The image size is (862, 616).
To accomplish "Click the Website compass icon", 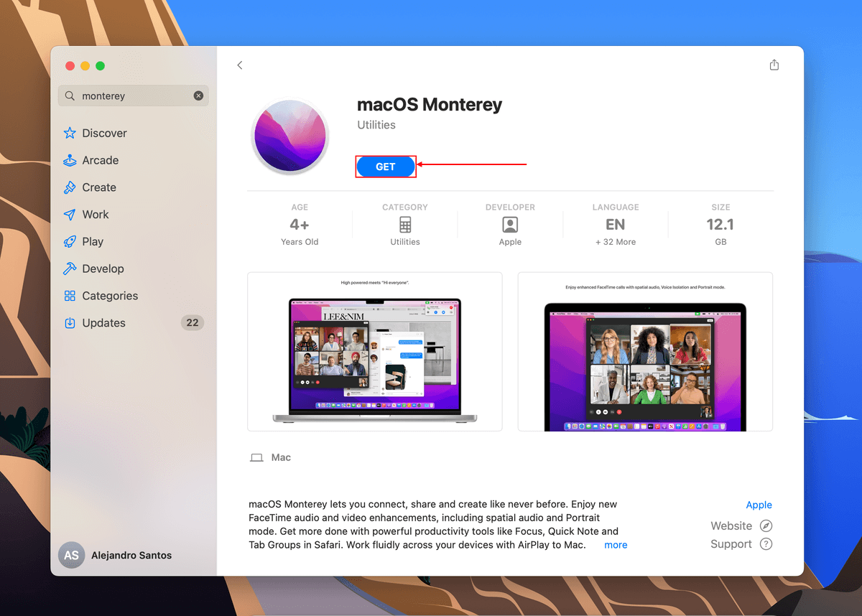I will click(766, 526).
